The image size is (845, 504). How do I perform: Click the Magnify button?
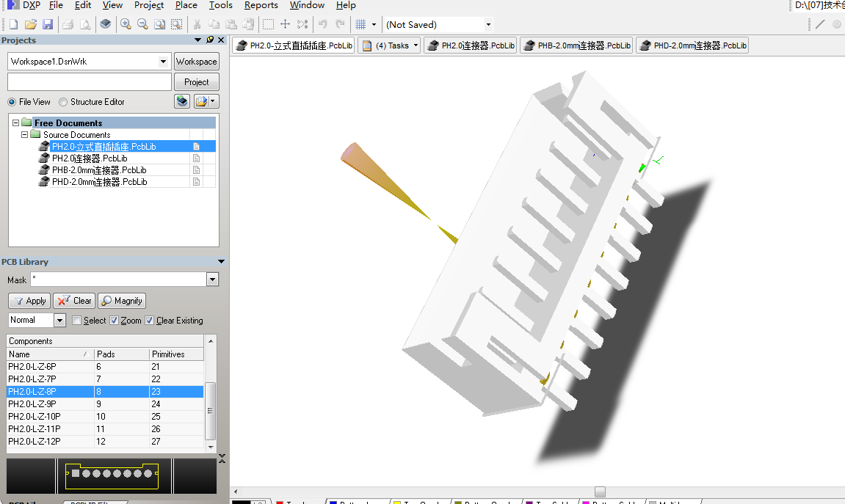(x=122, y=301)
